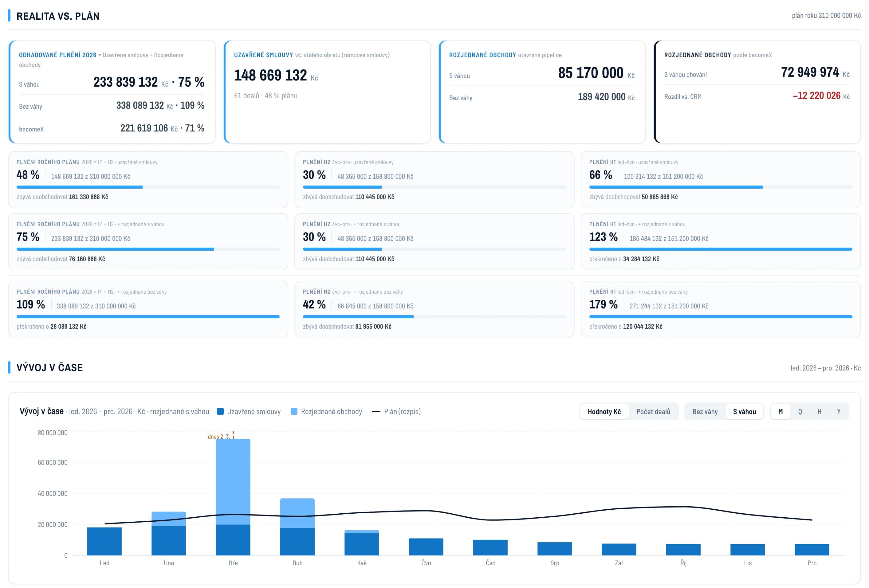Click the Úno bar in chart

pos(169,533)
